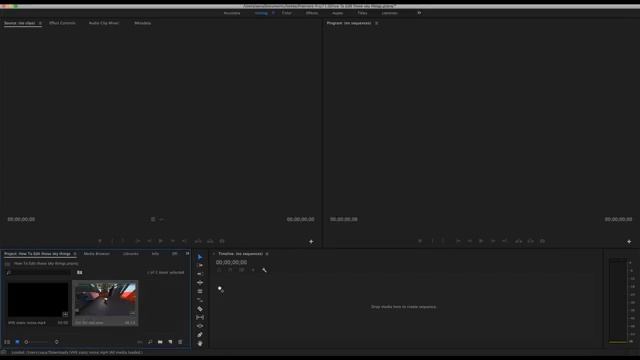This screenshot has width=640, height=360.
Task: Toggle Linked Selection in the Timeline
Action: pos(242,270)
